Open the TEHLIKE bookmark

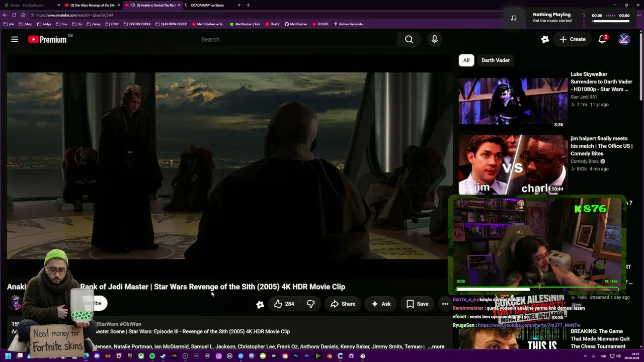[320, 24]
